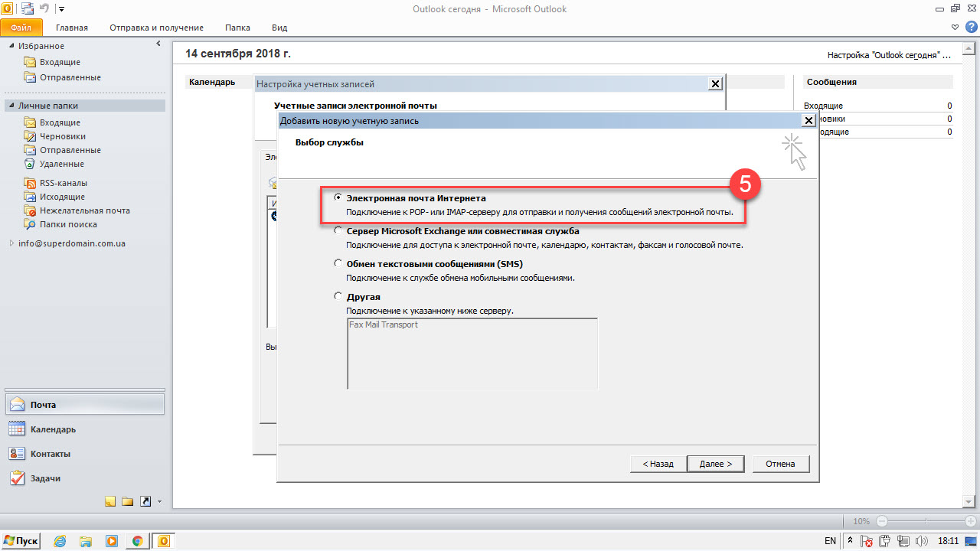Click the Outlook taskbar button
Screen dimensions: 980x551
pyautogui.click(x=164, y=541)
